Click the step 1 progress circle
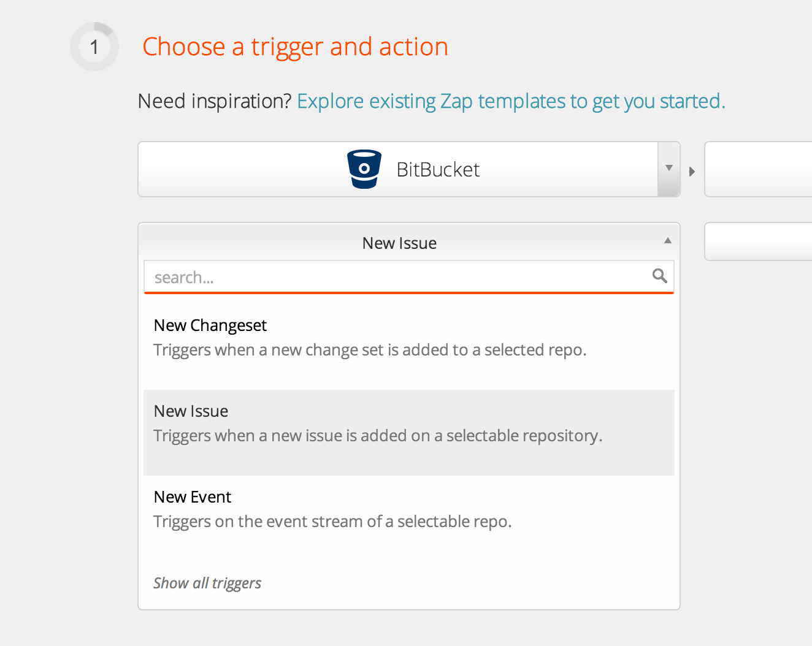This screenshot has width=812, height=646. (x=94, y=47)
